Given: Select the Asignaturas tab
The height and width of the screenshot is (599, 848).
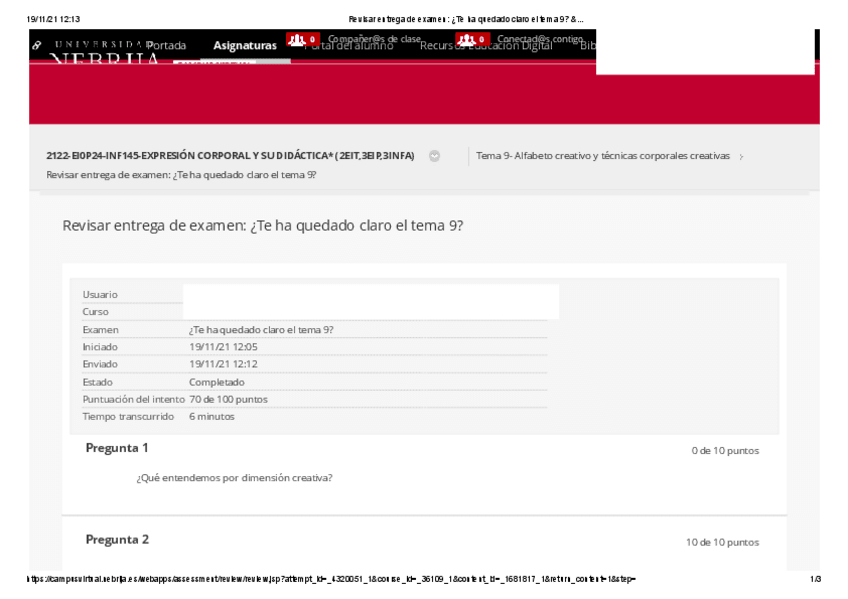Looking at the screenshot, I should (x=245, y=45).
